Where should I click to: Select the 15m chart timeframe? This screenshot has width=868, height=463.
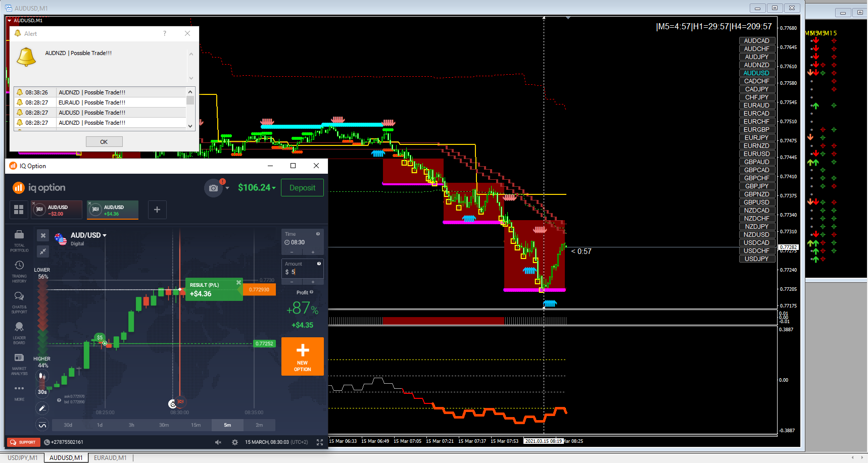pos(196,425)
